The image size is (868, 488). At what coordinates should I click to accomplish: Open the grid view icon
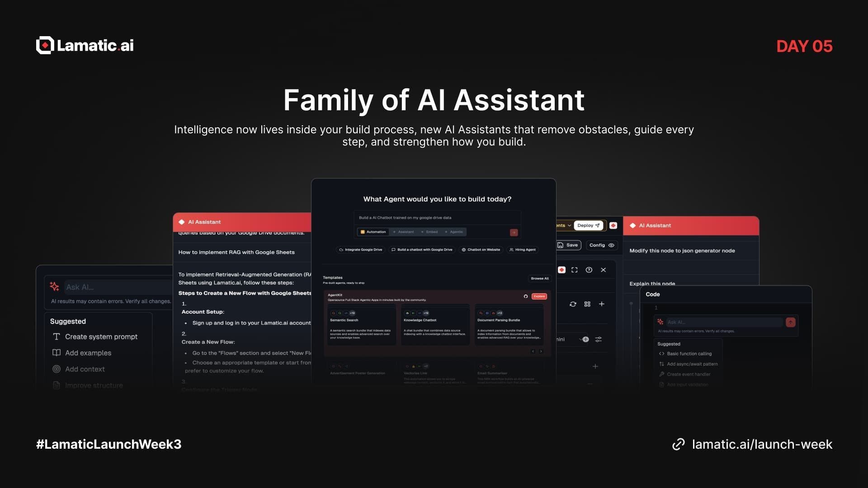coord(587,304)
